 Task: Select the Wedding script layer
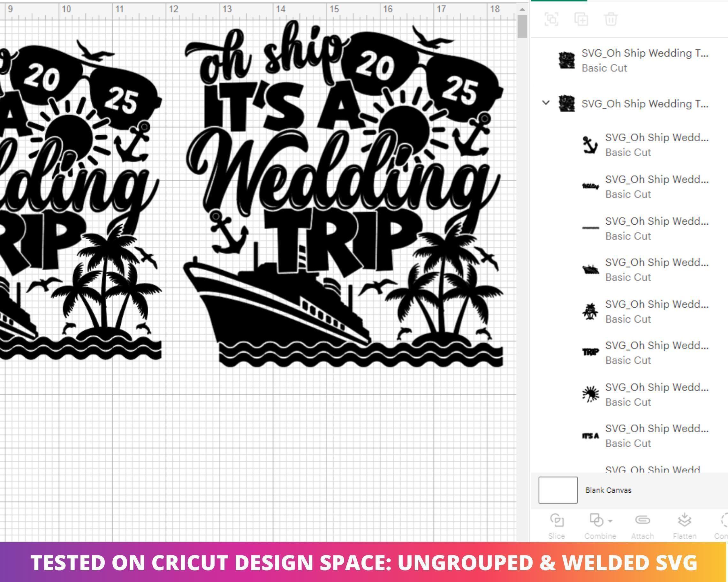[645, 187]
